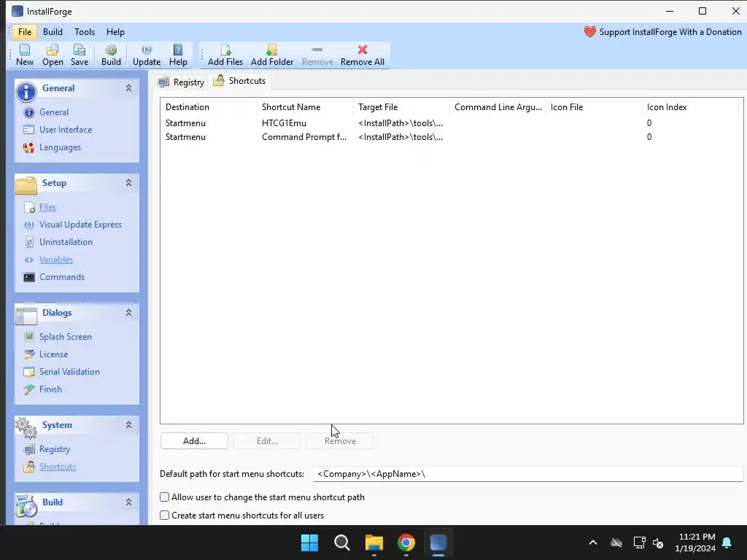Click the Update toolbar icon

coord(146,55)
